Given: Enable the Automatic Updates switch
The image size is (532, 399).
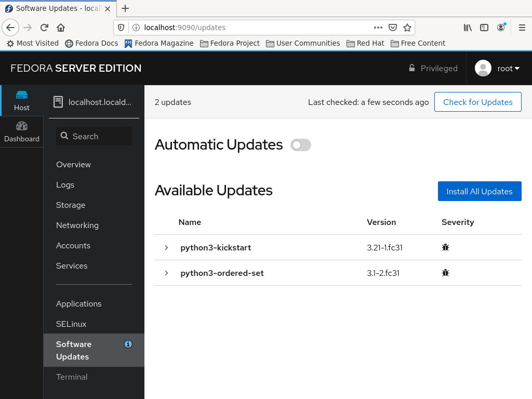Looking at the screenshot, I should pos(301,145).
